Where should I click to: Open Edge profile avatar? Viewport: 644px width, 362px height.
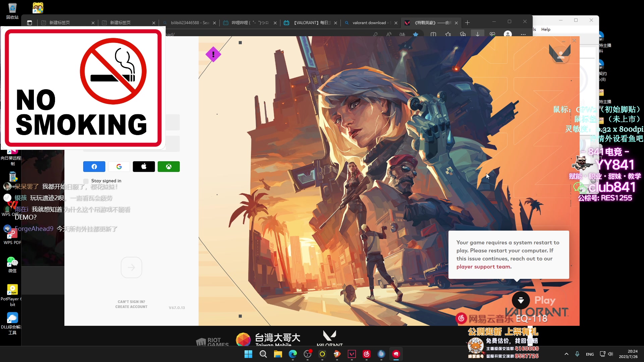click(x=508, y=34)
